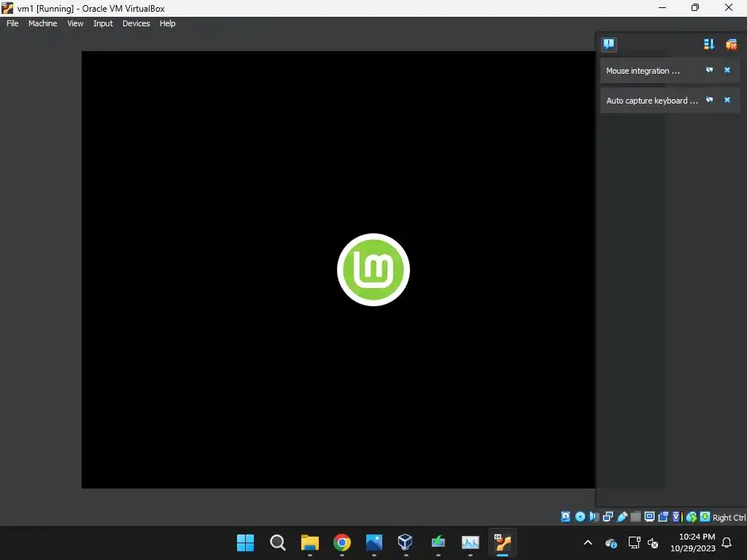747x560 pixels.
Task: Click the hard disk activity status icon
Action: [x=565, y=517]
